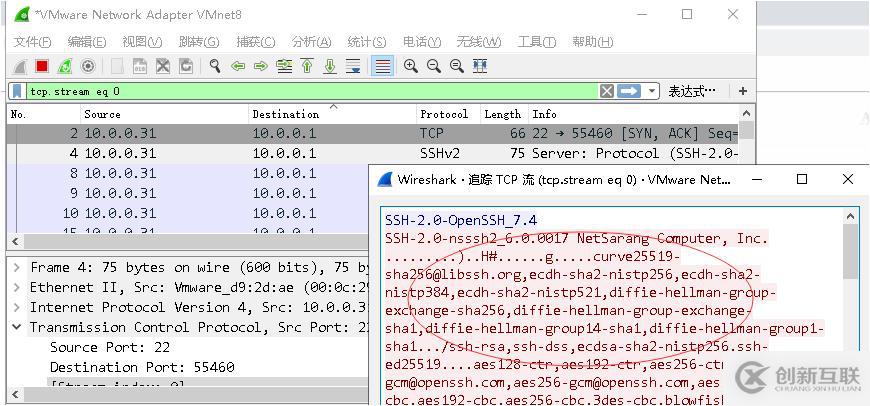This screenshot has width=870, height=406.
Task: Find a packet with the magnifier icon
Action: [215, 67]
